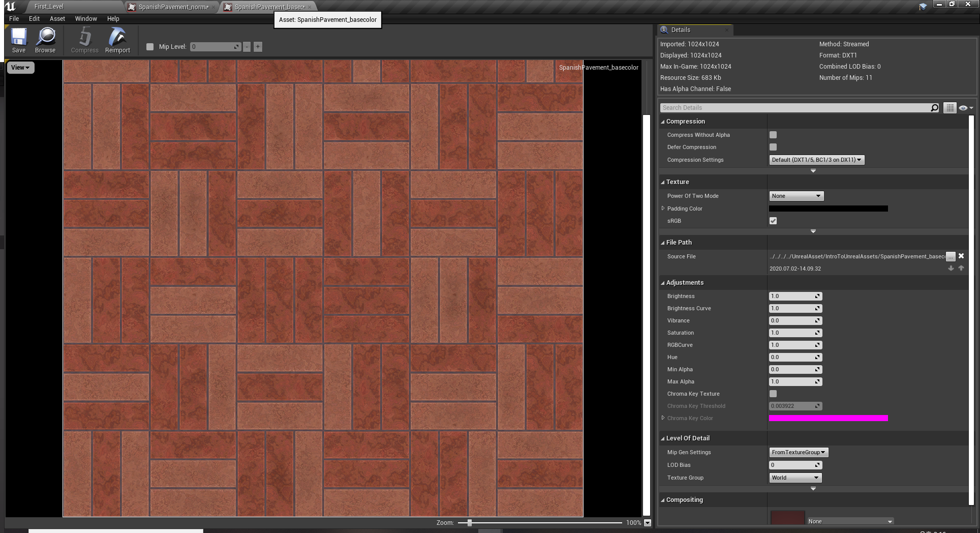
Task: Enable Compress Without Alpha checkbox
Action: tap(773, 135)
